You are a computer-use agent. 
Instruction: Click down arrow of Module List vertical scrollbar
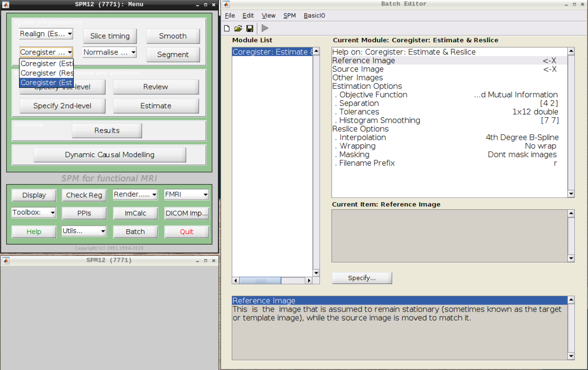[x=316, y=273]
